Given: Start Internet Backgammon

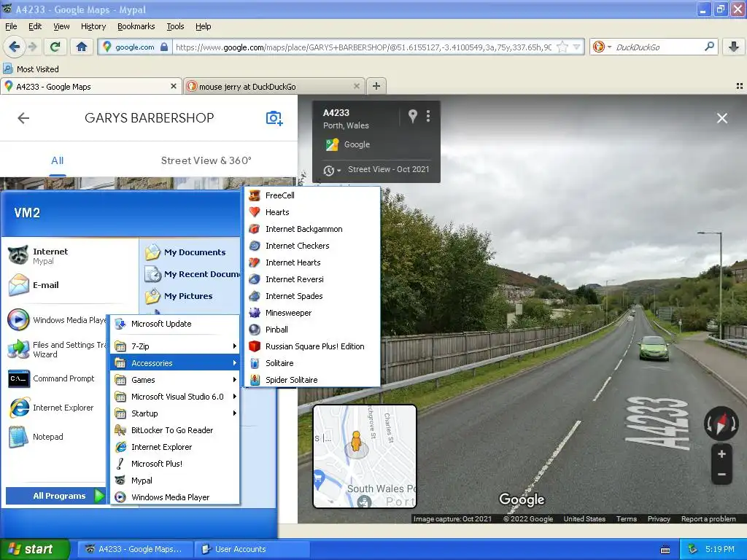Looking at the screenshot, I should coord(312,229).
